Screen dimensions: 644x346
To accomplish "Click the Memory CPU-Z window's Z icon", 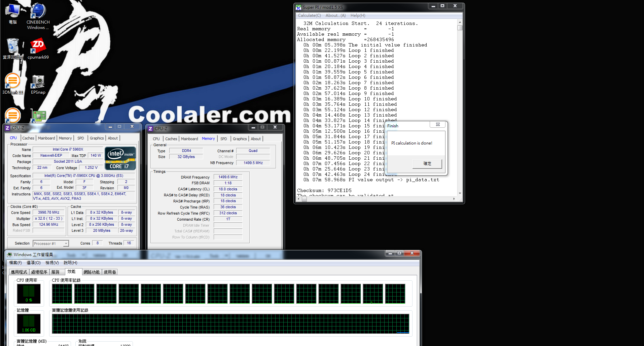I will (x=150, y=129).
